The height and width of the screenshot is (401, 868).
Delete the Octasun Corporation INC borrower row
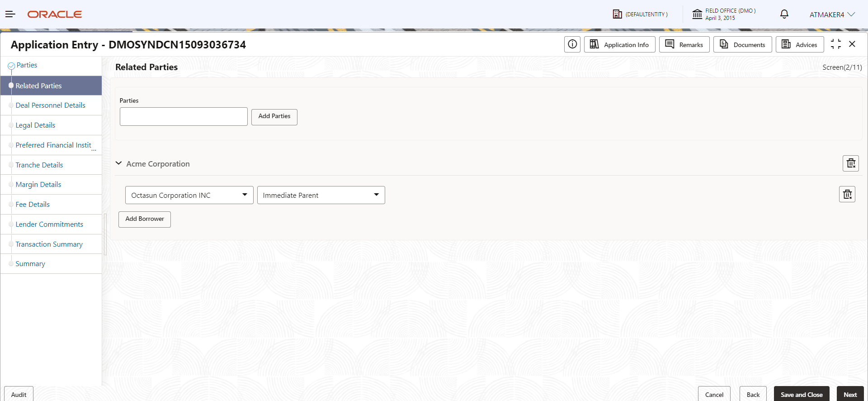(x=847, y=195)
